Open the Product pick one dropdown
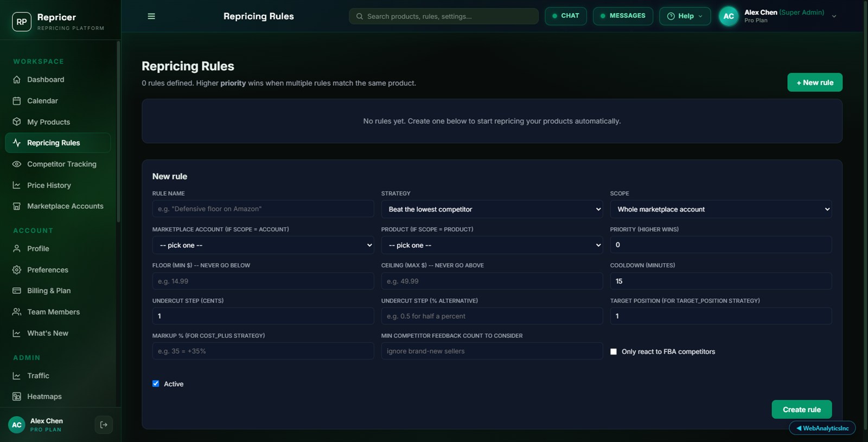868x442 pixels. [492, 245]
